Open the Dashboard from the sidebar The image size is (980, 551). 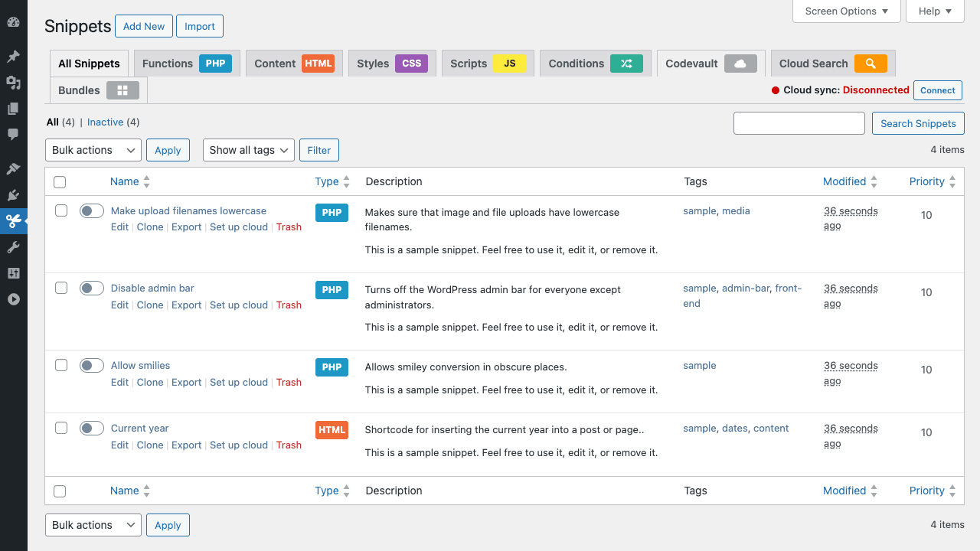(13, 22)
